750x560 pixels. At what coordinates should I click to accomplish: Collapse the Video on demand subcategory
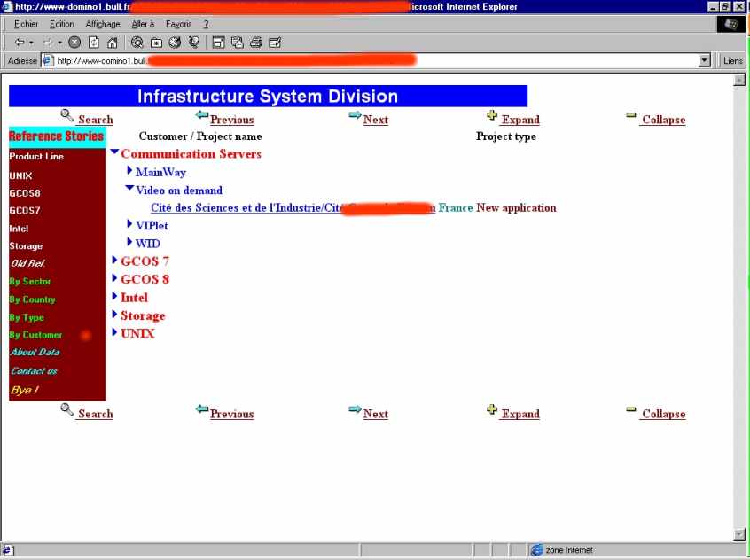coord(129,188)
